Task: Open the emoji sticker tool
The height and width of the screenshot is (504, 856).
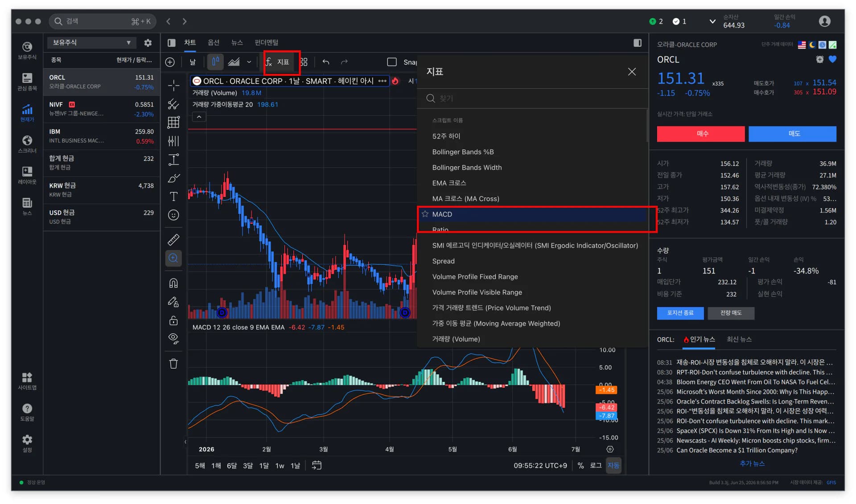Action: click(173, 215)
